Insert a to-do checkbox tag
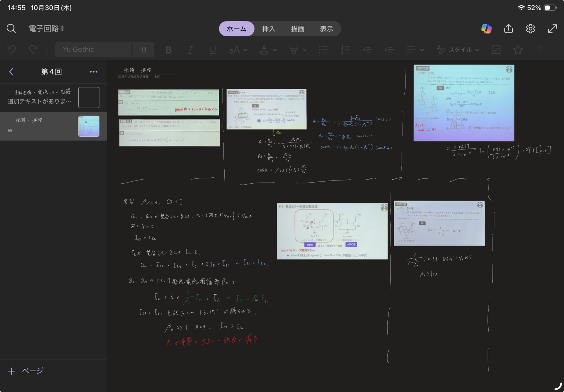Image resolution: width=564 pixels, height=392 pixels. pyautogui.click(x=496, y=50)
